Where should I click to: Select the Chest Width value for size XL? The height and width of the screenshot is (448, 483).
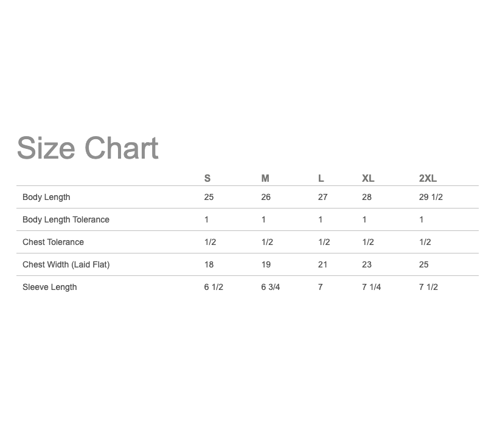click(367, 264)
